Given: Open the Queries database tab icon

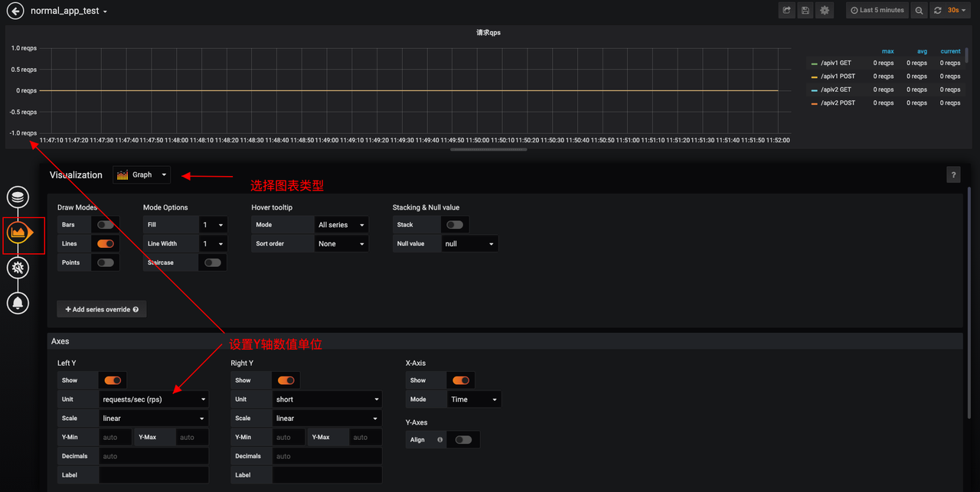Looking at the screenshot, I should pyautogui.click(x=18, y=197).
